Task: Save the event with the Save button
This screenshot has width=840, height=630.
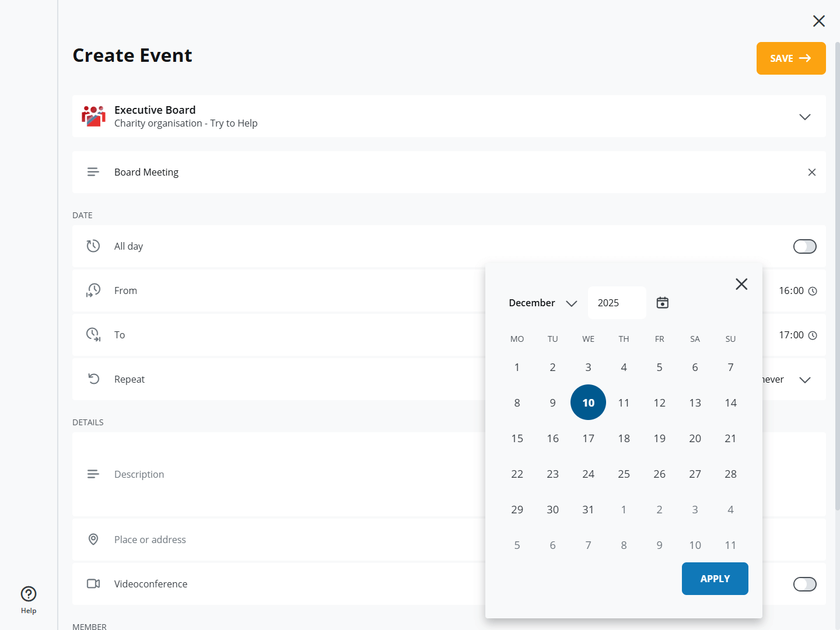Action: pos(790,58)
